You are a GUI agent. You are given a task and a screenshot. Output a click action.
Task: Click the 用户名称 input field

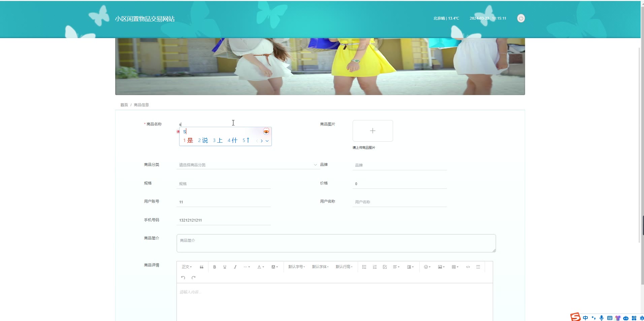click(x=399, y=202)
